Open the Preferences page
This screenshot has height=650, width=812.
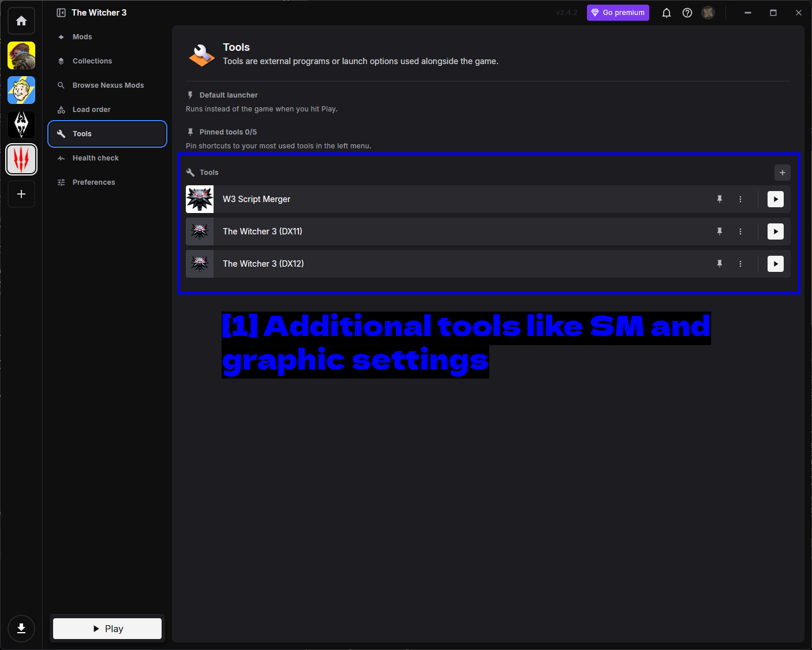coord(107,182)
